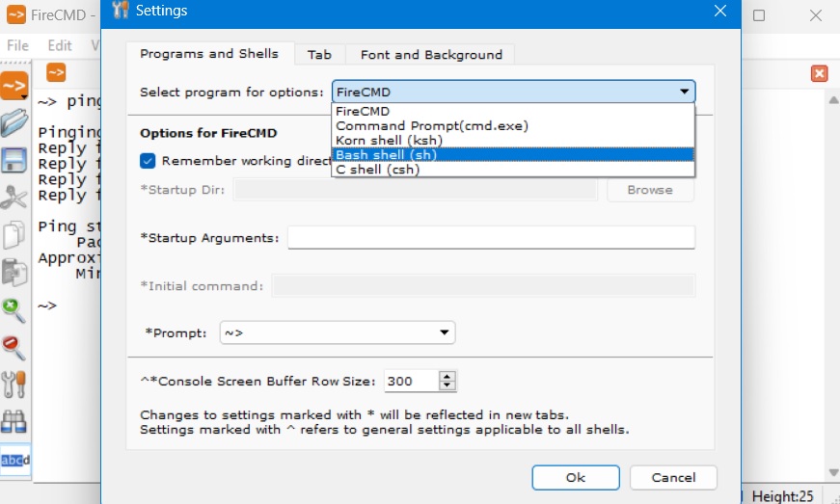The height and width of the screenshot is (504, 840).
Task: Switch to the Tab settings tab
Action: pos(320,55)
